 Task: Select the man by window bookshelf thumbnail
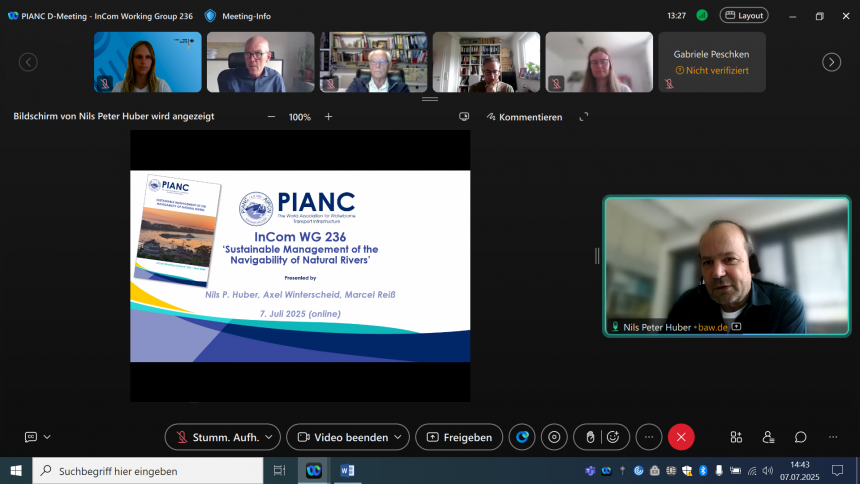click(486, 62)
